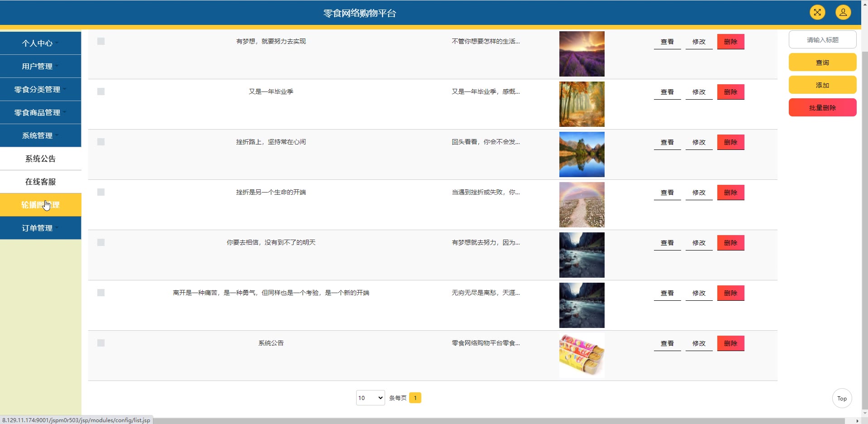
Task: Click the 不管你想要怎样的生活... text
Action: click(486, 41)
